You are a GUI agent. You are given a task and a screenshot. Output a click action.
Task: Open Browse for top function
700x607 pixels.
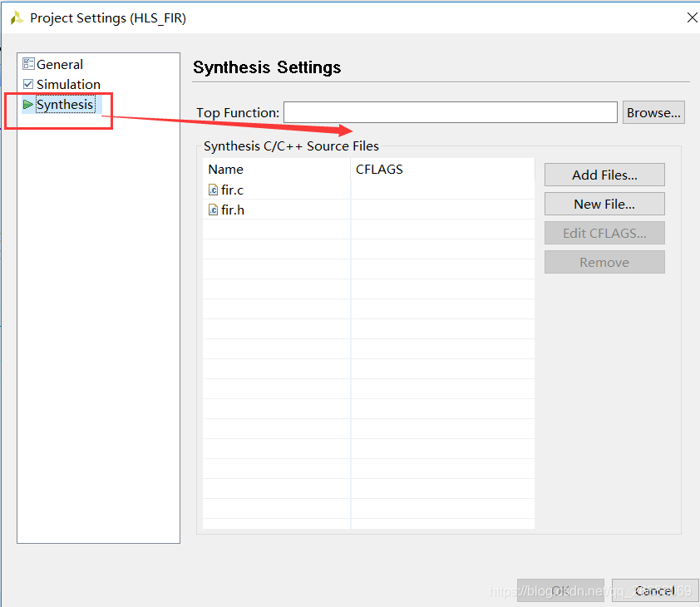pos(653,112)
